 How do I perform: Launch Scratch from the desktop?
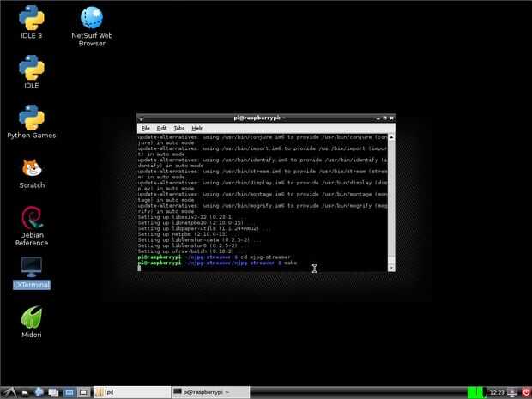tap(32, 173)
